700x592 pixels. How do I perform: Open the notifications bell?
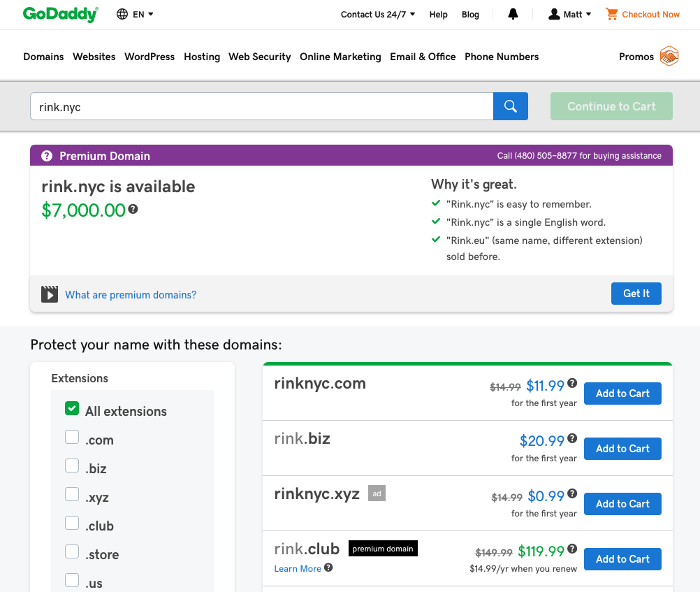tap(513, 14)
